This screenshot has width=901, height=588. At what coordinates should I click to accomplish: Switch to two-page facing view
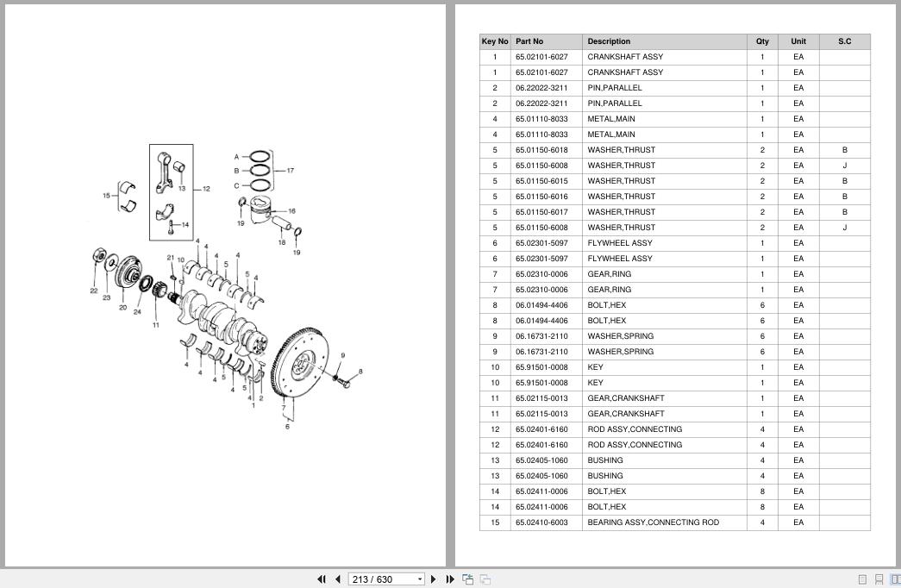click(x=895, y=579)
